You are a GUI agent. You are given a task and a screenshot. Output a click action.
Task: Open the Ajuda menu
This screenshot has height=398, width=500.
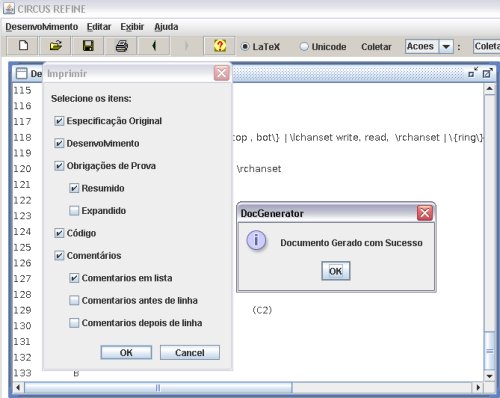click(x=166, y=27)
